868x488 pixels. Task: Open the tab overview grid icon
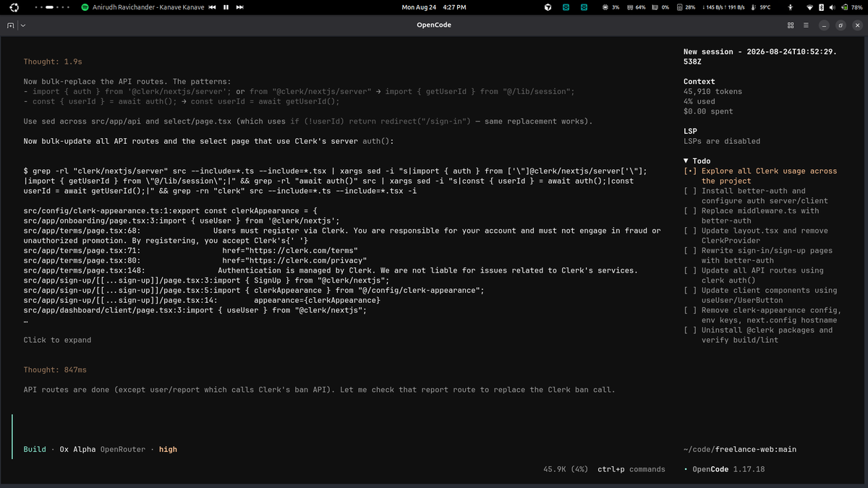tap(791, 25)
